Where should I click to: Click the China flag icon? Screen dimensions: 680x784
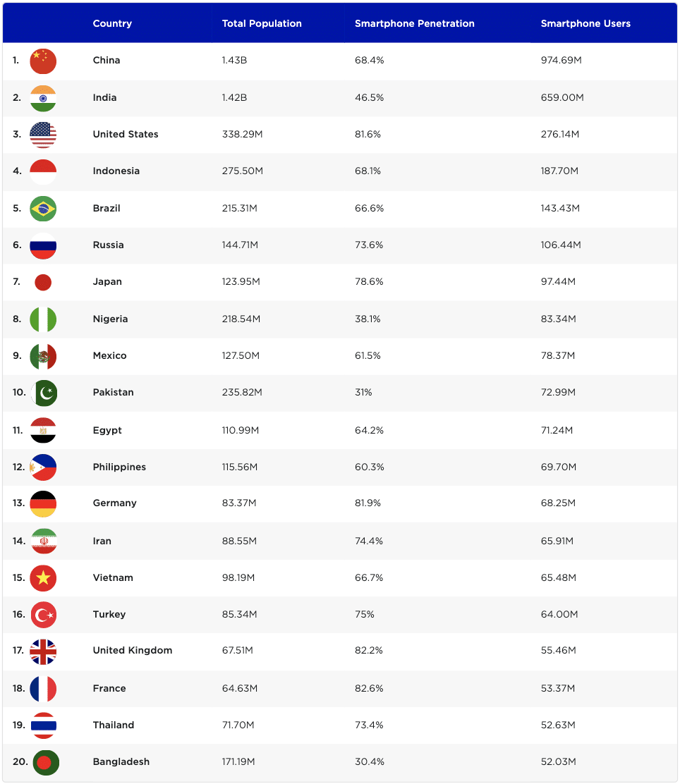tap(43, 61)
